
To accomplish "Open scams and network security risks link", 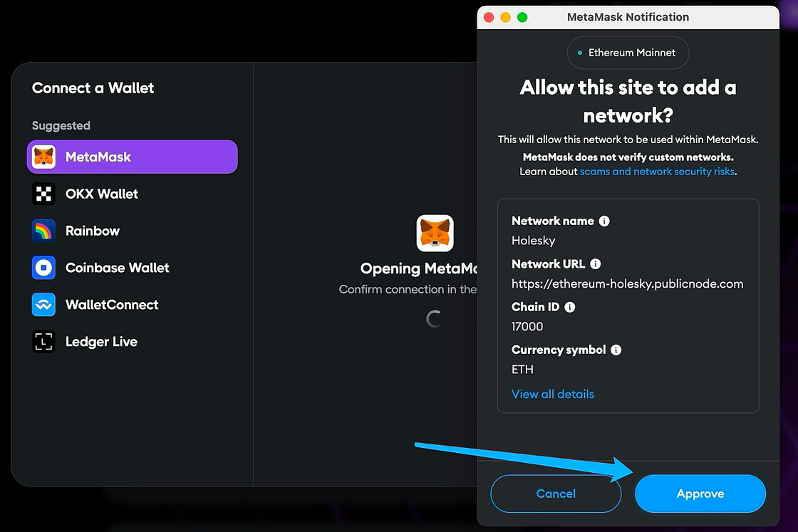I will click(657, 172).
